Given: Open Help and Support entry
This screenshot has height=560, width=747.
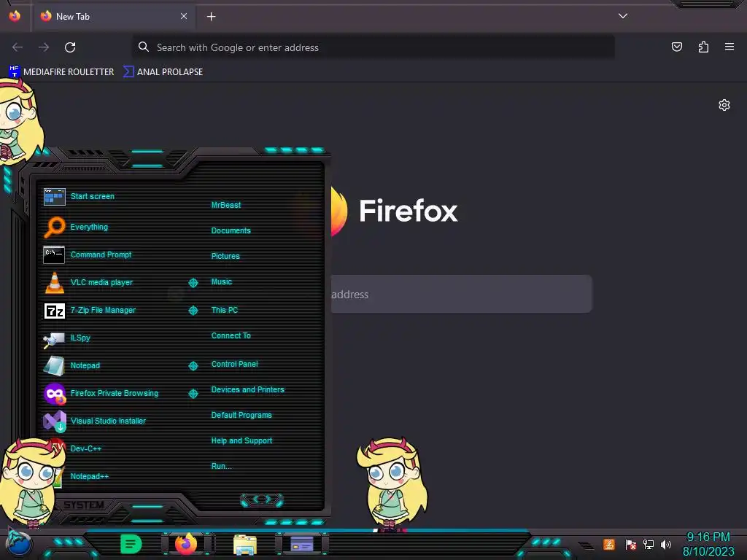Looking at the screenshot, I should [x=241, y=441].
